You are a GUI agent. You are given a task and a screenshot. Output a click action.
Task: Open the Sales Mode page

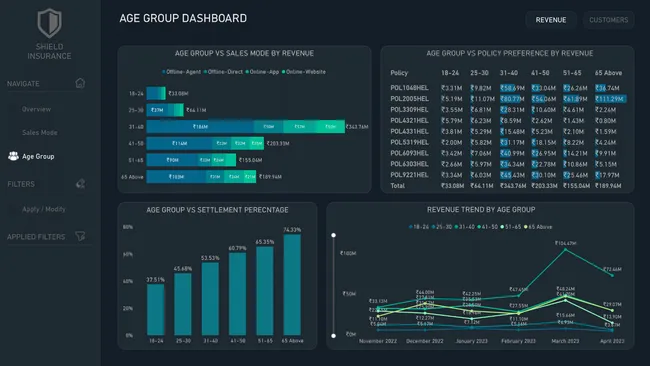(x=40, y=133)
